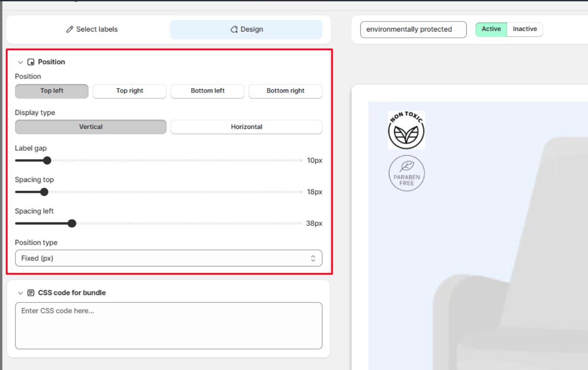Set position to Bottom left
The width and height of the screenshot is (588, 370).
click(x=208, y=91)
